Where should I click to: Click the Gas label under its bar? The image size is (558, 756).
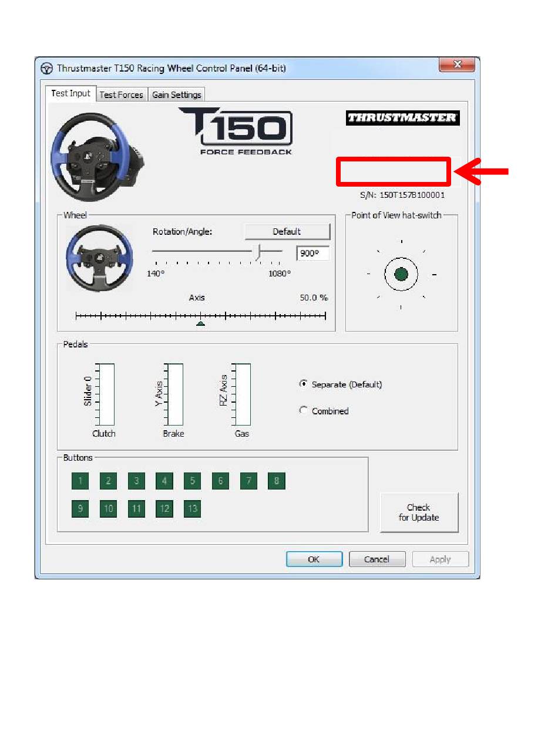coord(242,434)
